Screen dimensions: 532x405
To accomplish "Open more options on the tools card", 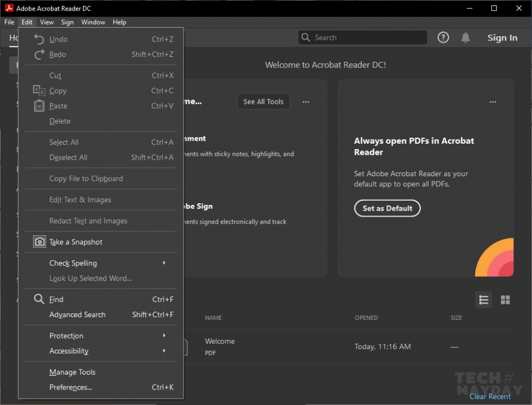I will pyautogui.click(x=306, y=102).
